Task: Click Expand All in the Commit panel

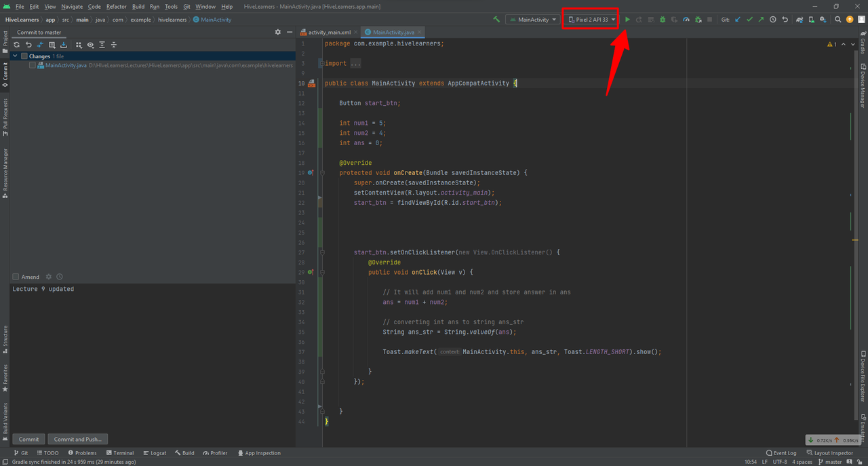Action: (102, 45)
